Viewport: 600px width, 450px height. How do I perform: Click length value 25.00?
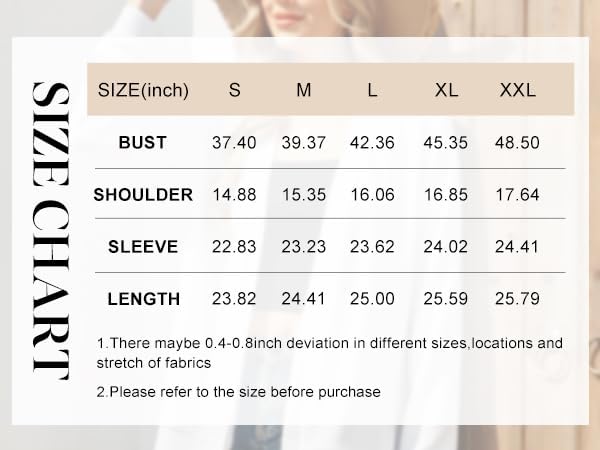coord(372,299)
